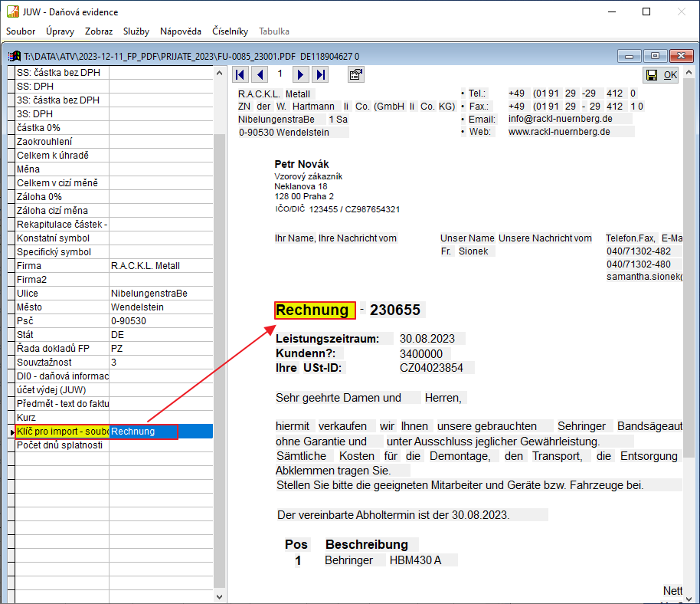The image size is (700, 604).
Task: Go to next PDF page
Action: (x=300, y=74)
